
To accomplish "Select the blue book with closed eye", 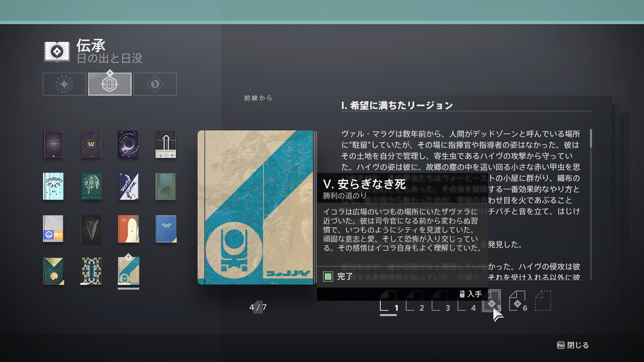I will tap(166, 229).
